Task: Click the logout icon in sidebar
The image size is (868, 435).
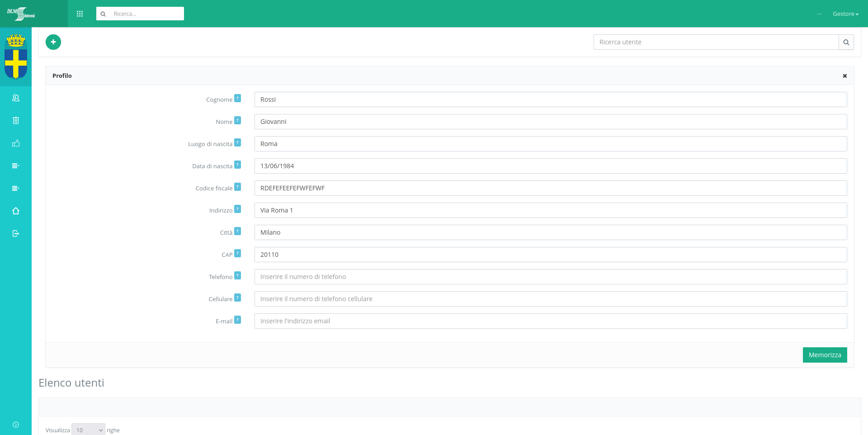Action: click(x=16, y=233)
